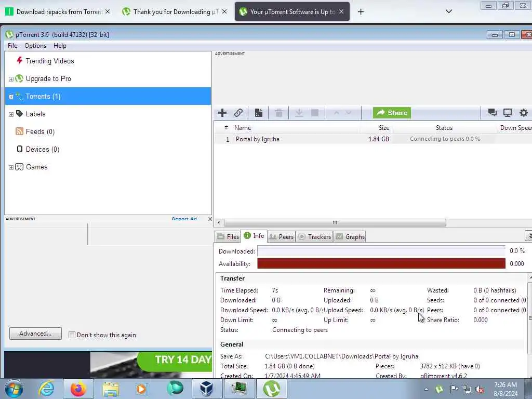Expand the Upgrade to Pro node
This screenshot has height=399, width=532.
(x=11, y=79)
